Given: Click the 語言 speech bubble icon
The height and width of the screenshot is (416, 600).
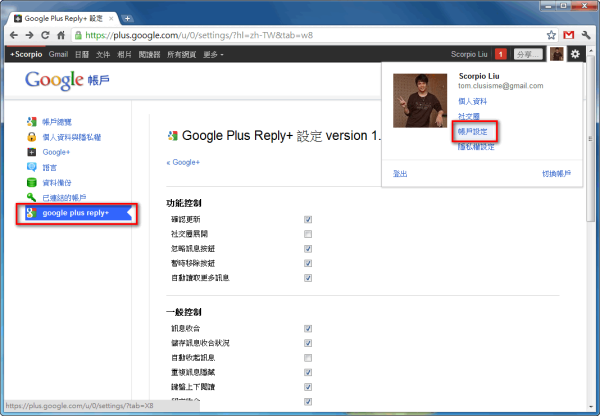Looking at the screenshot, I should (31, 167).
